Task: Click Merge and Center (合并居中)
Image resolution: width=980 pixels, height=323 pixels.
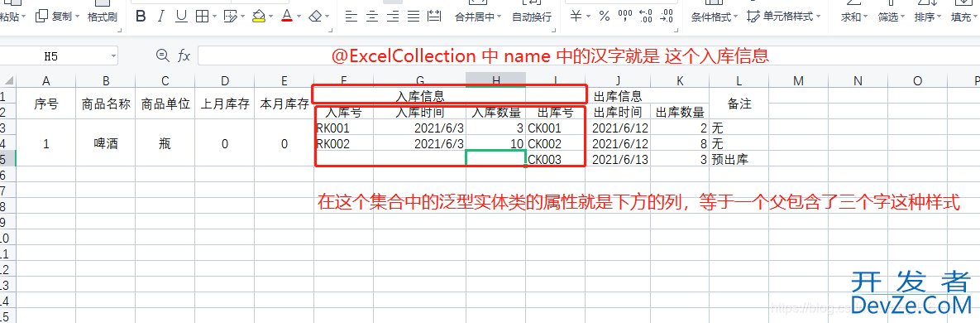Action: click(478, 17)
